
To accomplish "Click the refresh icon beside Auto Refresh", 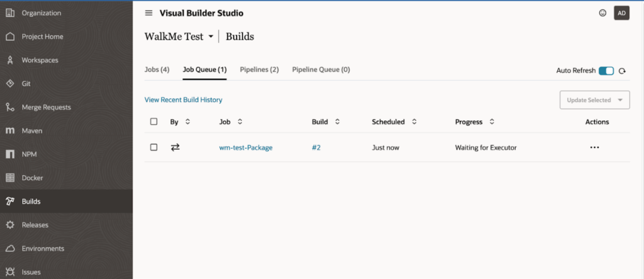I will 622,71.
